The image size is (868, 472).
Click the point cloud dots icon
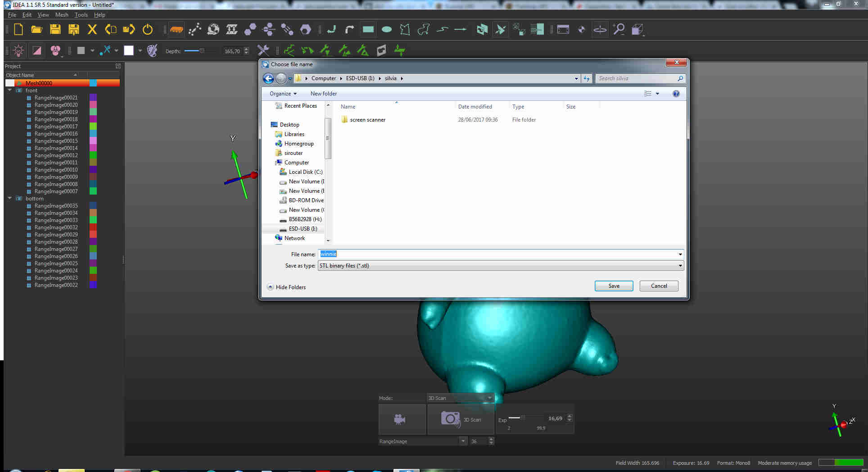point(194,30)
